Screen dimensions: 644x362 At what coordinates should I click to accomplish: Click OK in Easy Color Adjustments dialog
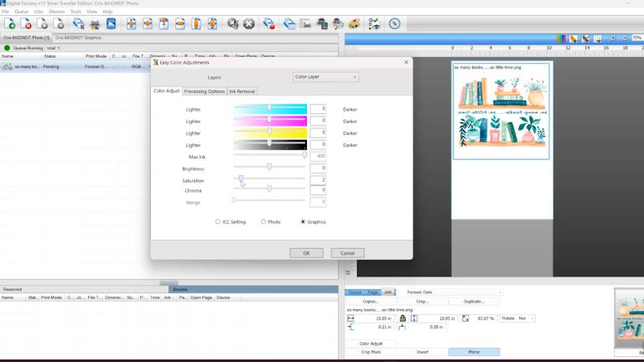tap(306, 253)
